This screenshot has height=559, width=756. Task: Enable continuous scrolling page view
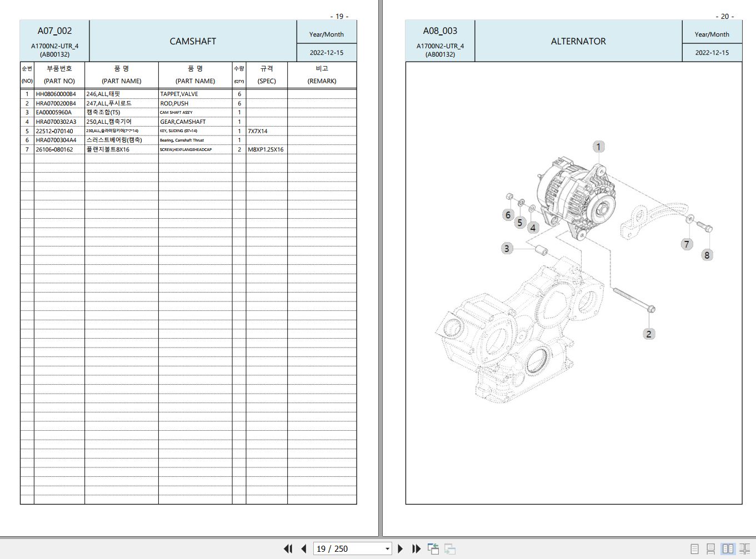point(710,549)
